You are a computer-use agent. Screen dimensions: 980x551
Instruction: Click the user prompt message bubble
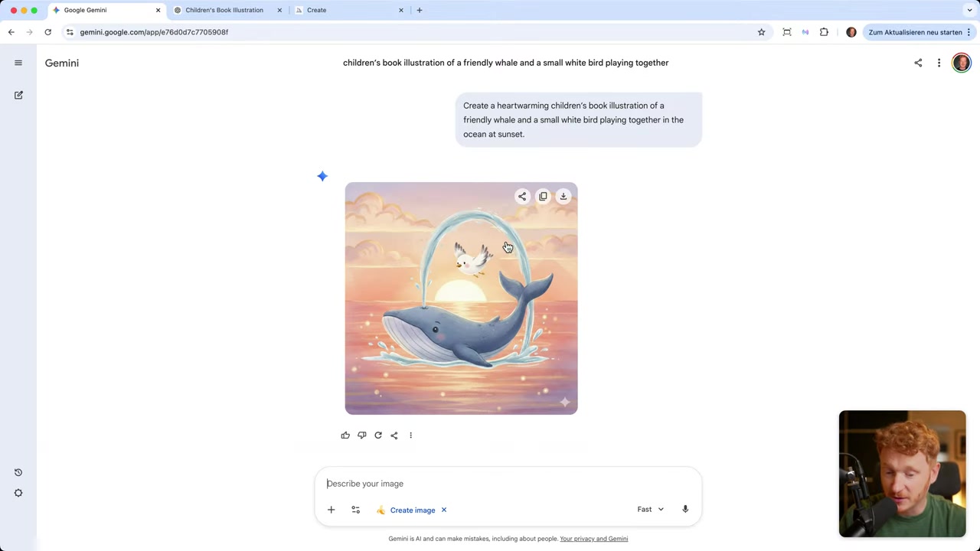coord(578,119)
